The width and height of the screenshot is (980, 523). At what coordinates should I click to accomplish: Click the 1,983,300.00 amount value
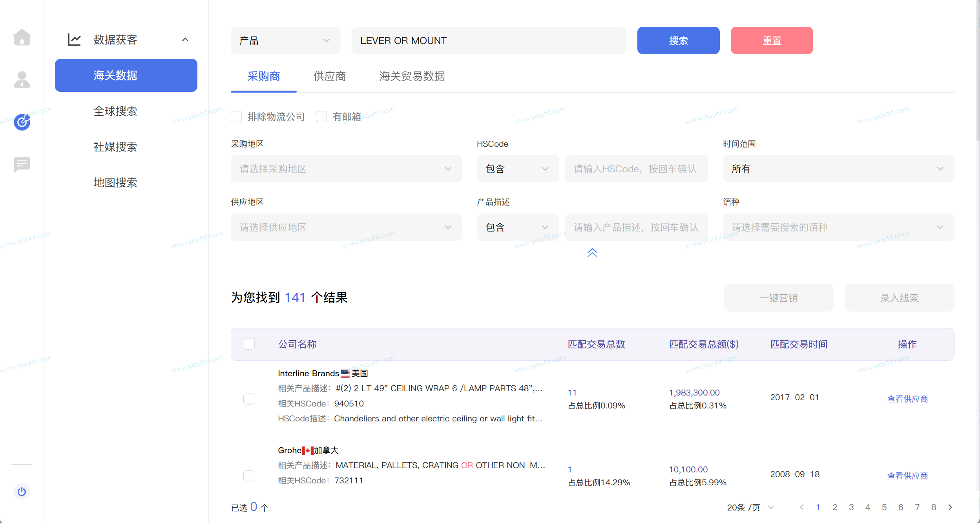tap(694, 392)
